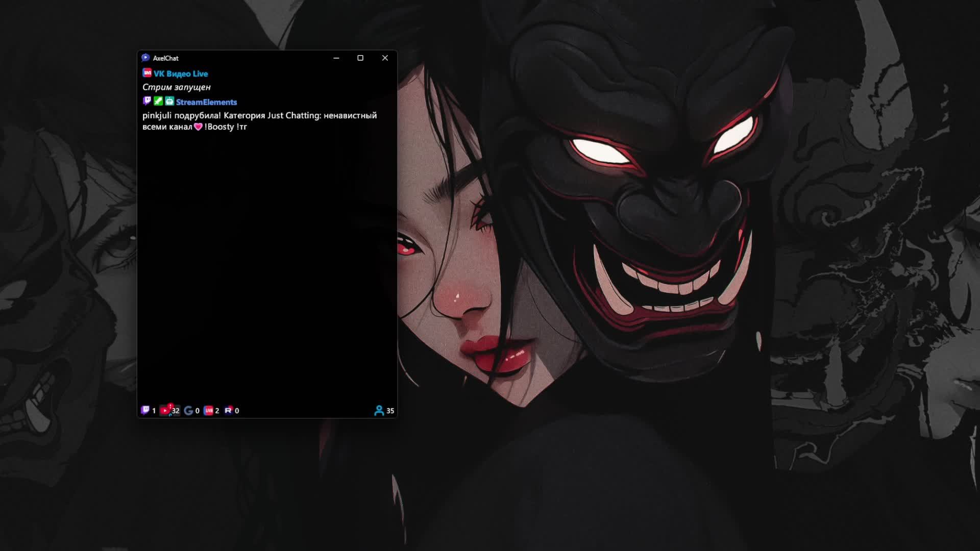
Task: Click the total viewer count number 35
Action: [390, 411]
